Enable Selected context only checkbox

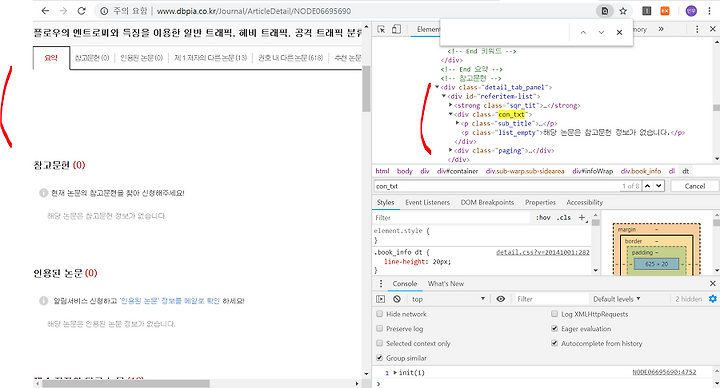pos(380,343)
